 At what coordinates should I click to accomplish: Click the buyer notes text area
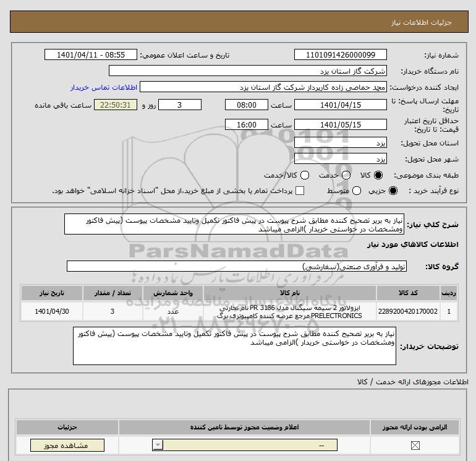(x=234, y=346)
